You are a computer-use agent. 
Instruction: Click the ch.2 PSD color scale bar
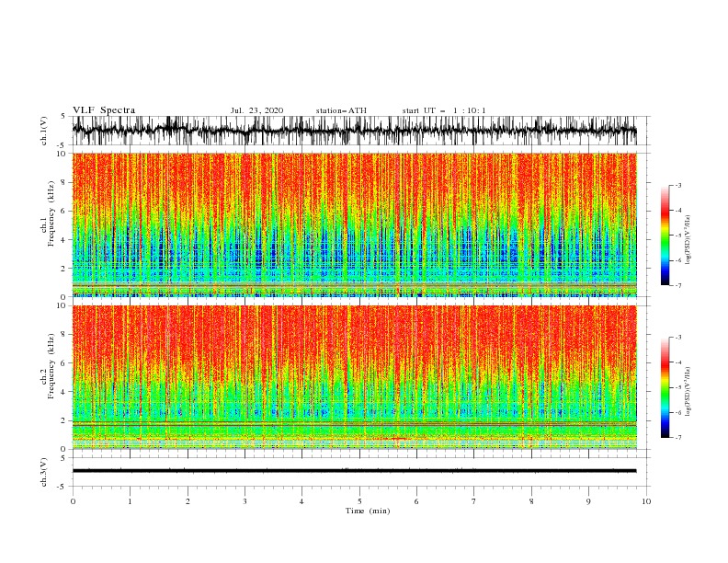click(x=665, y=387)
